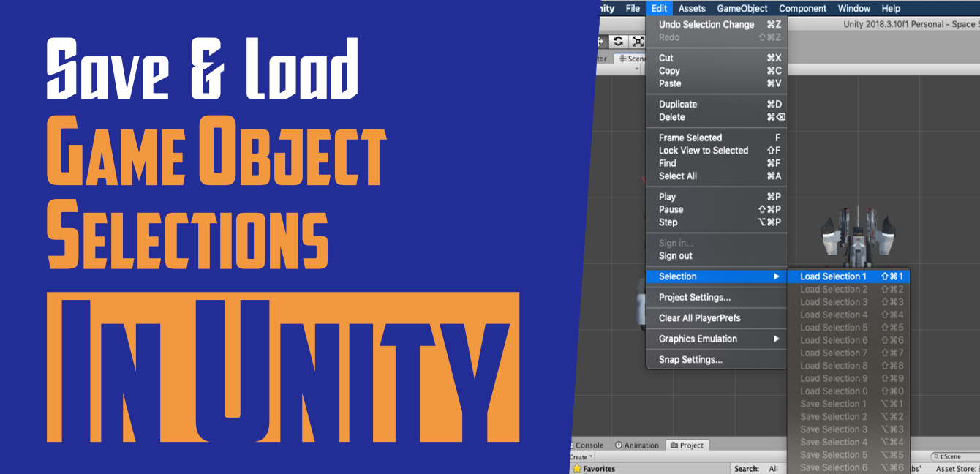Choose Sign out
980x474 pixels.
point(716,256)
